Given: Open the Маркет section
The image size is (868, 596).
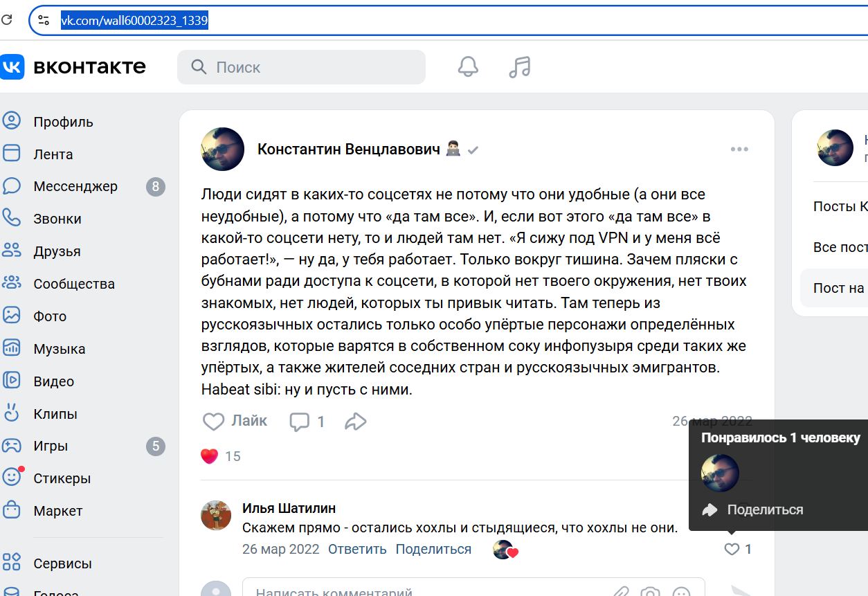Looking at the screenshot, I should [57, 510].
